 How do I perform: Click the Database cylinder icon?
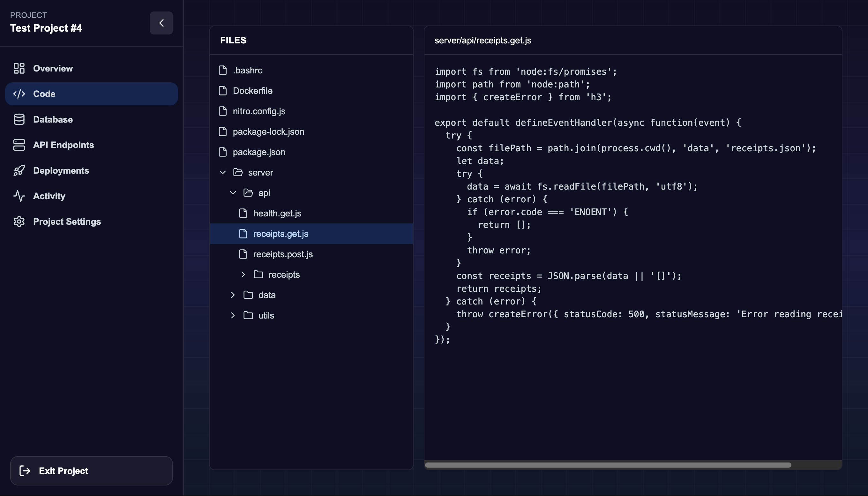tap(19, 119)
